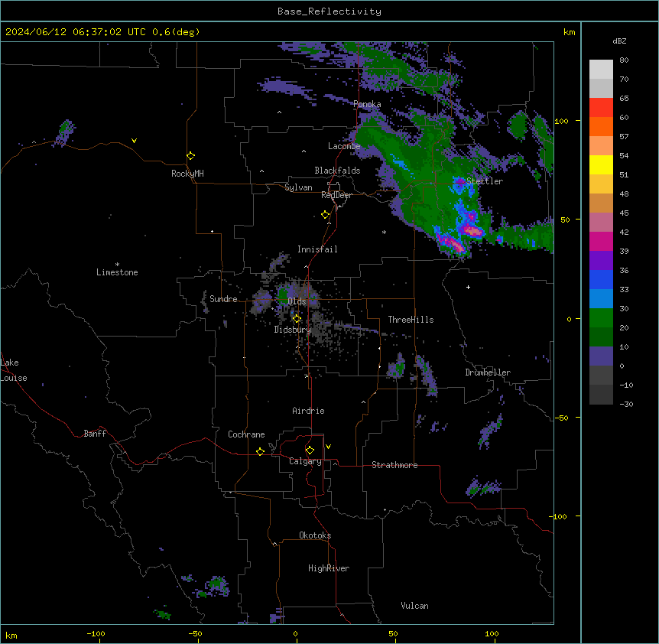Select the bright yellow swatch in dBZ legend
Image resolution: width=659 pixels, height=644 pixels.
(601, 164)
